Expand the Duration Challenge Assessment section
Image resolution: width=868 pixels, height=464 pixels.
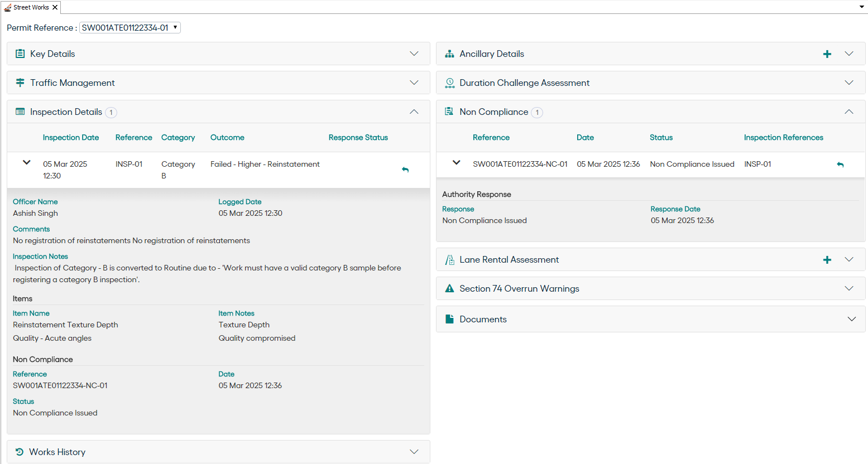(848, 83)
